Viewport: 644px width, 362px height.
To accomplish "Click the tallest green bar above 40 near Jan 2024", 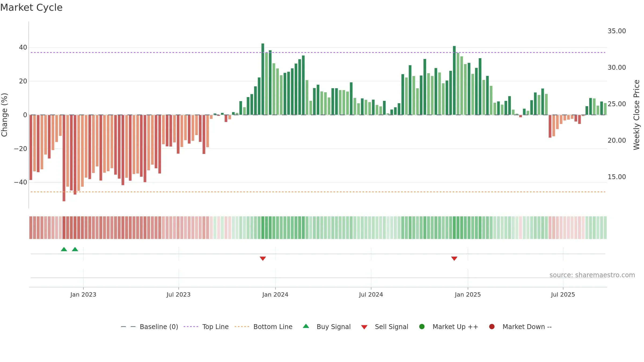I will click(x=263, y=79).
